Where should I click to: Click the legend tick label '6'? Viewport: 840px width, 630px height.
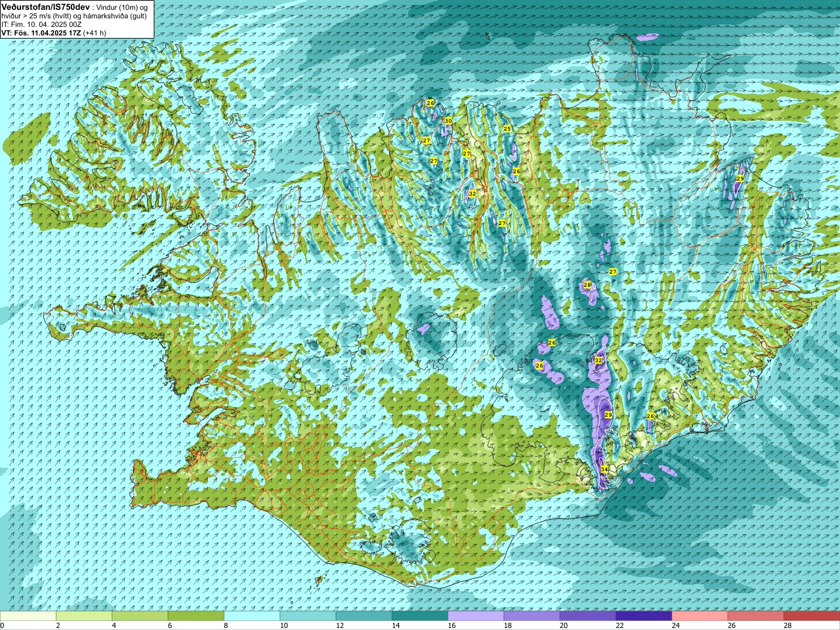pyautogui.click(x=169, y=625)
